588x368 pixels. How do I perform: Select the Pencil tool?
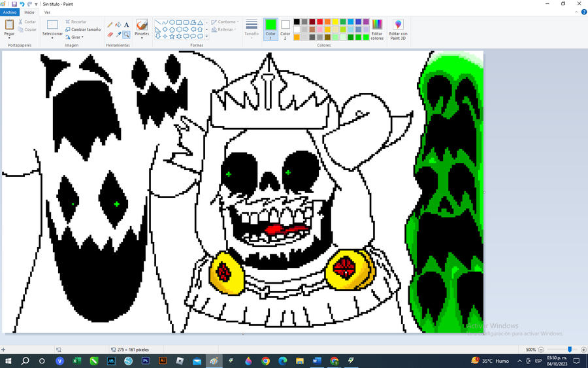(110, 25)
